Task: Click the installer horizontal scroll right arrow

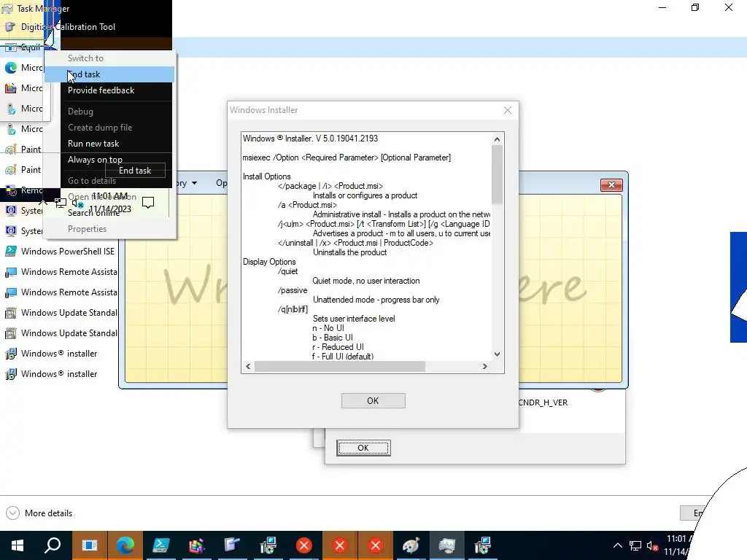Action: [x=484, y=366]
